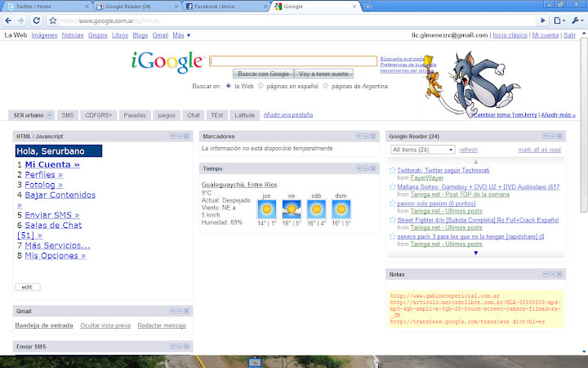This screenshot has height=368, width=588.
Task: Open Marcadores gadget dropdown menu
Action: 359,137
